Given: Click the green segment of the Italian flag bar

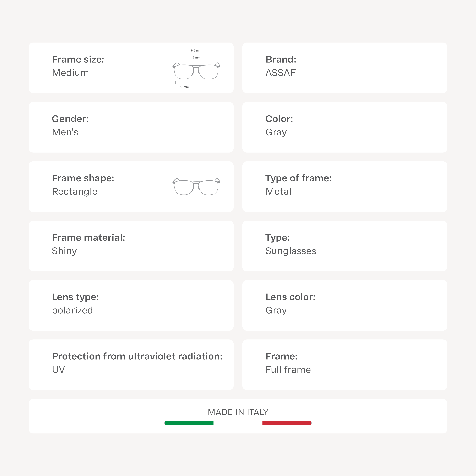Looking at the screenshot, I should (x=189, y=423).
